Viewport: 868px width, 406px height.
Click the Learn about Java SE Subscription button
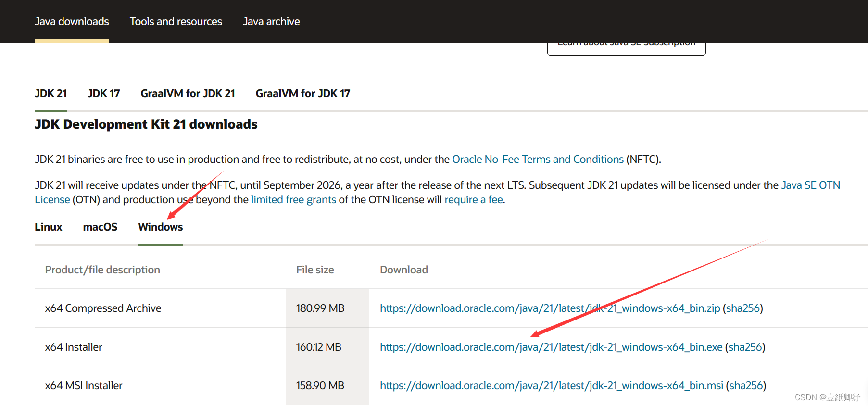[626, 48]
